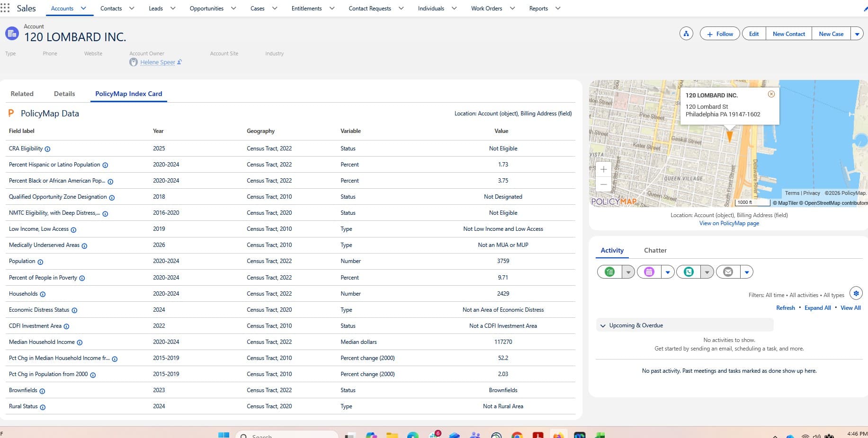The image size is (868, 438).
Task: Switch to the Chatter tab
Action: tap(655, 250)
